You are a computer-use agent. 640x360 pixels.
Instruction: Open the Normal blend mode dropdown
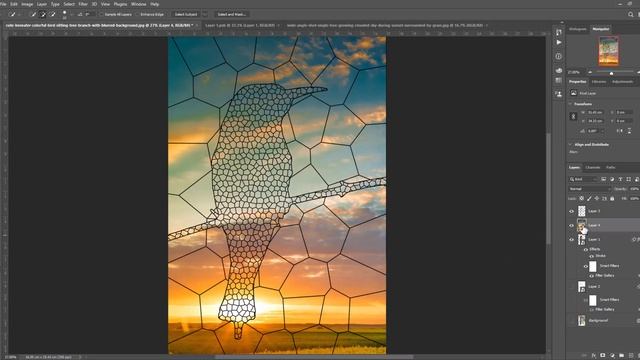point(590,189)
